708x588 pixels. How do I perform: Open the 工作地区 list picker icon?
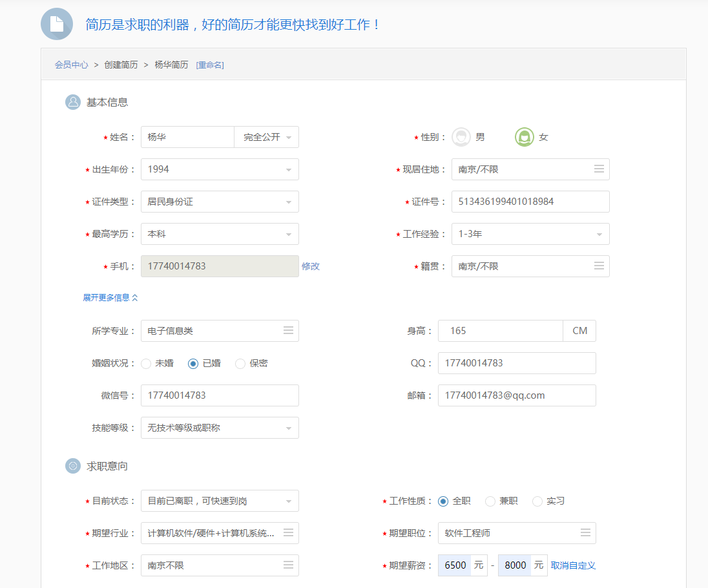(x=288, y=565)
